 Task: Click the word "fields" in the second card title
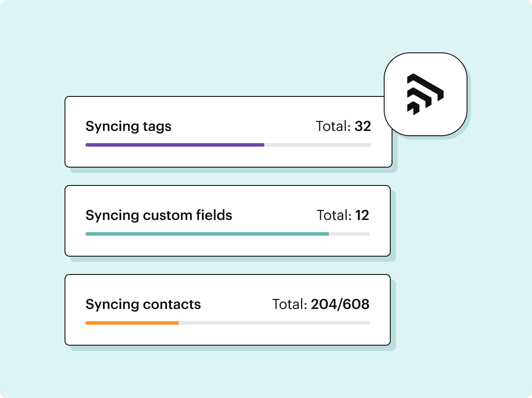[x=214, y=215]
